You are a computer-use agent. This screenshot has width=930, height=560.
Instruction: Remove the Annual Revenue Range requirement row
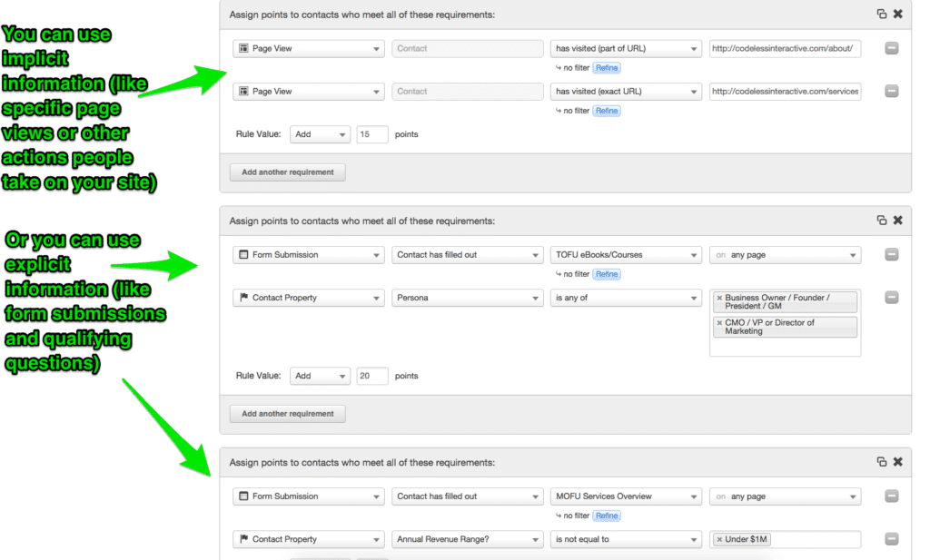click(x=891, y=539)
